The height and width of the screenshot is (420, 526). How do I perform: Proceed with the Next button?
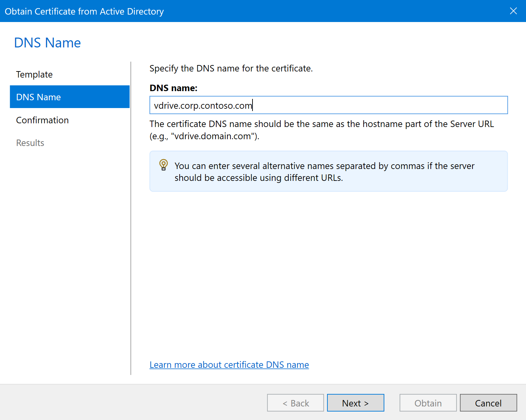pyautogui.click(x=355, y=403)
